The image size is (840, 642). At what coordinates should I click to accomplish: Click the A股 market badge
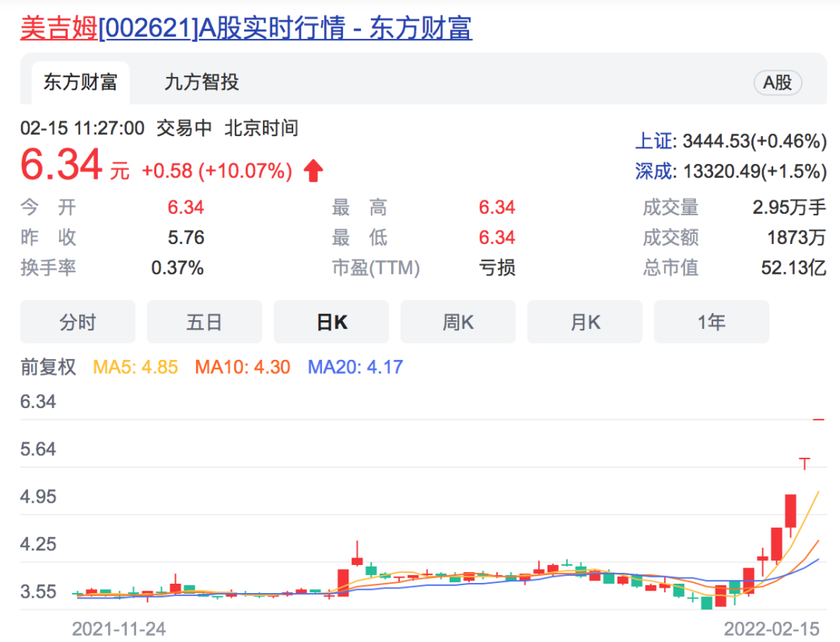[x=777, y=82]
